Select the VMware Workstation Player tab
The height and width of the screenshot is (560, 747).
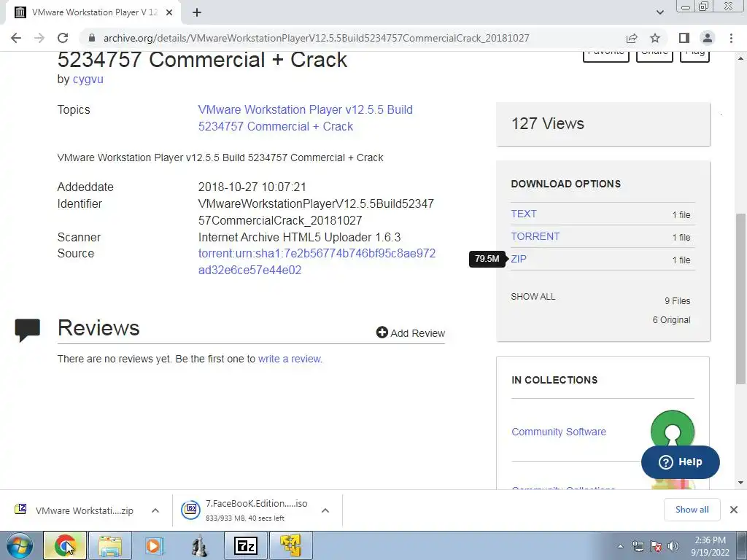pos(94,12)
